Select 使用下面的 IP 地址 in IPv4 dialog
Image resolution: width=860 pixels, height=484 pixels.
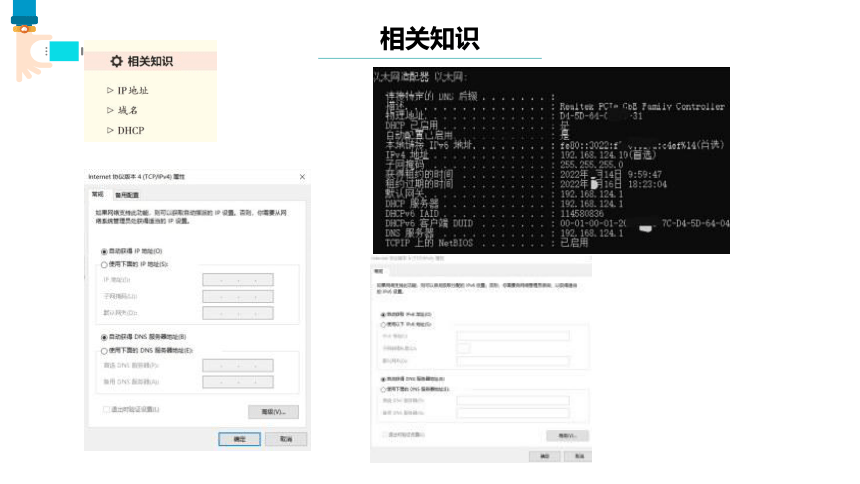pos(104,264)
